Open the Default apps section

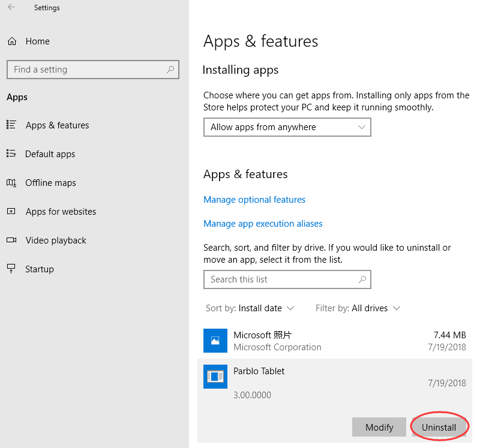tap(50, 154)
